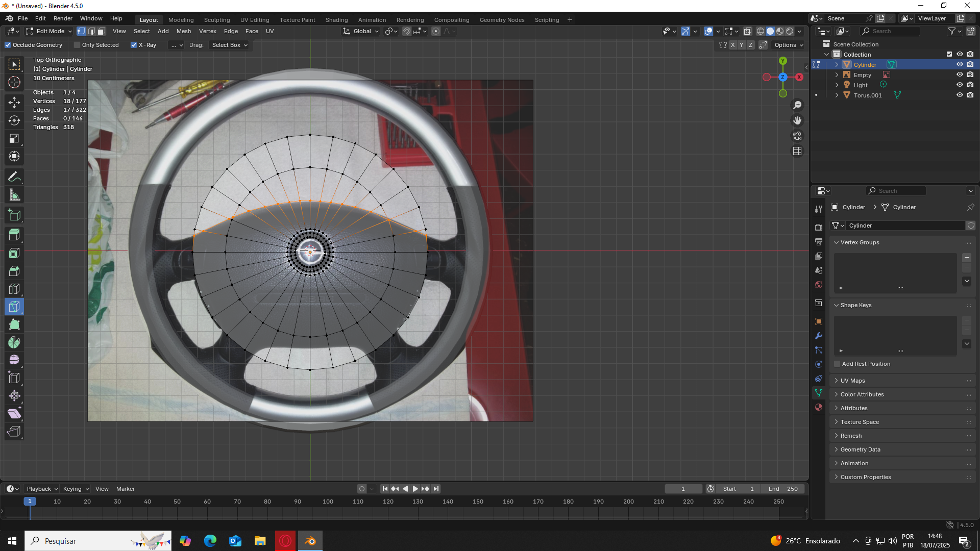Open the Material properties tab
Screen dimensions: 980x551
pyautogui.click(x=819, y=407)
